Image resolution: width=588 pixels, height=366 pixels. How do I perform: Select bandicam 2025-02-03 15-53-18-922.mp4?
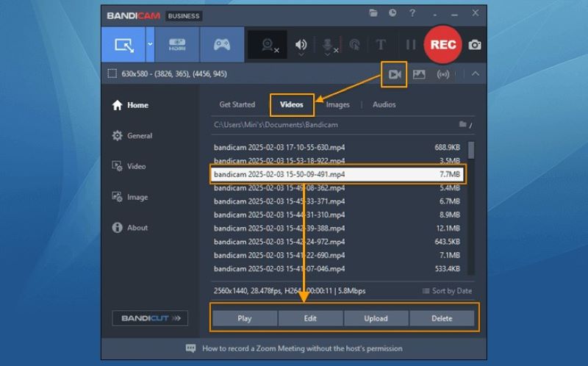pos(337,160)
